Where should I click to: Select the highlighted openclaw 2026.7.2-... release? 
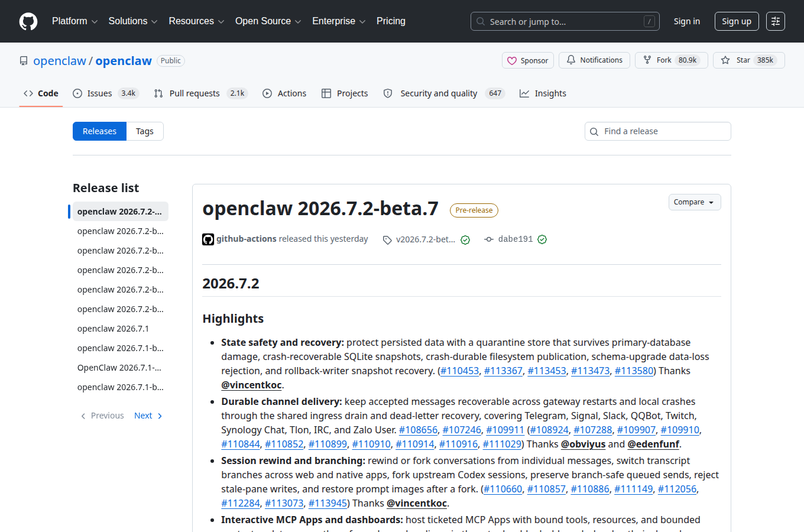tap(119, 212)
